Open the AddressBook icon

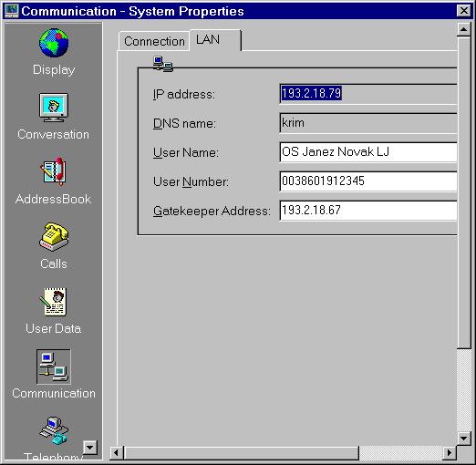(54, 171)
